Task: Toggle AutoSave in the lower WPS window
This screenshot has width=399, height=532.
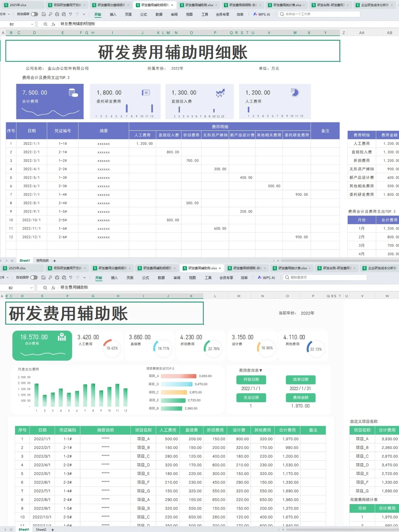Action: [x=34, y=277]
